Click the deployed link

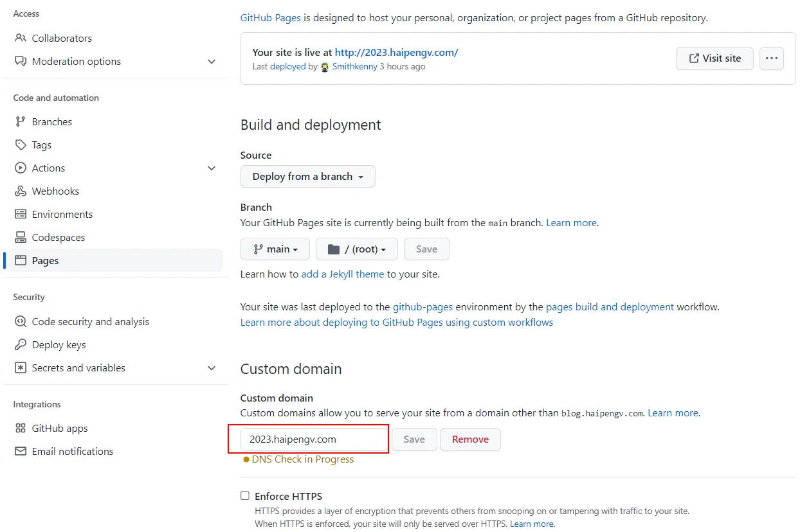pyautogui.click(x=287, y=66)
